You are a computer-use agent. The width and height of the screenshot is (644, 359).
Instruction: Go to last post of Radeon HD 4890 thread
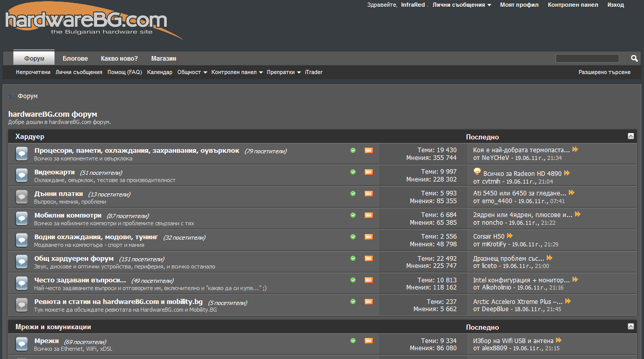point(567,173)
